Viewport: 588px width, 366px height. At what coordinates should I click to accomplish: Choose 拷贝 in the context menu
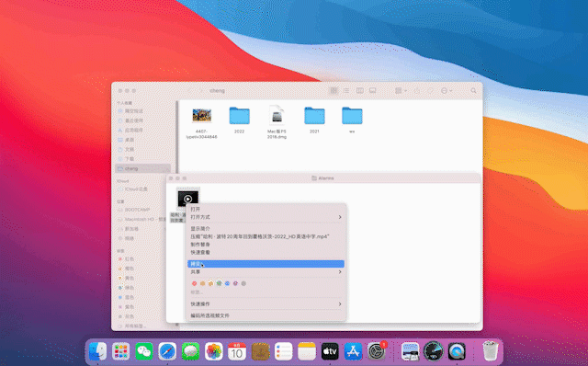pyautogui.click(x=266, y=264)
